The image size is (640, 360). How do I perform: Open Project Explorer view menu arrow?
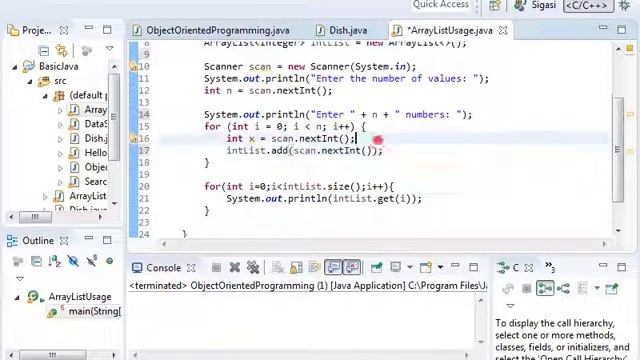pos(109,49)
